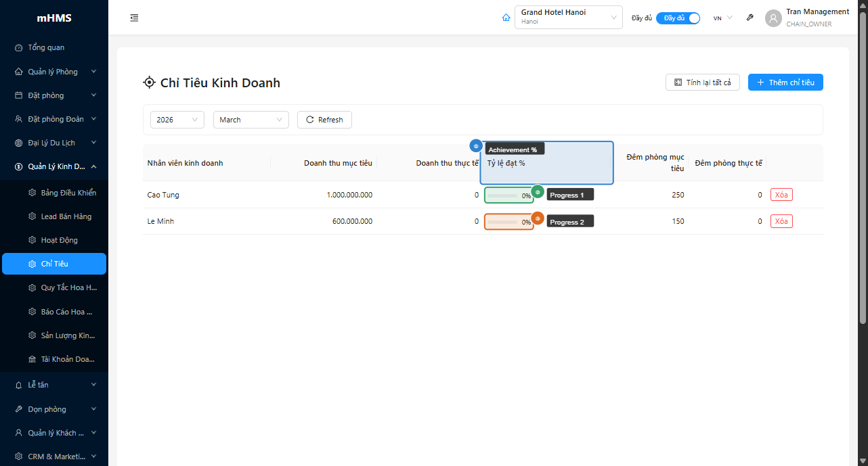Click Le Minh's achievement progress bar

click(508, 222)
